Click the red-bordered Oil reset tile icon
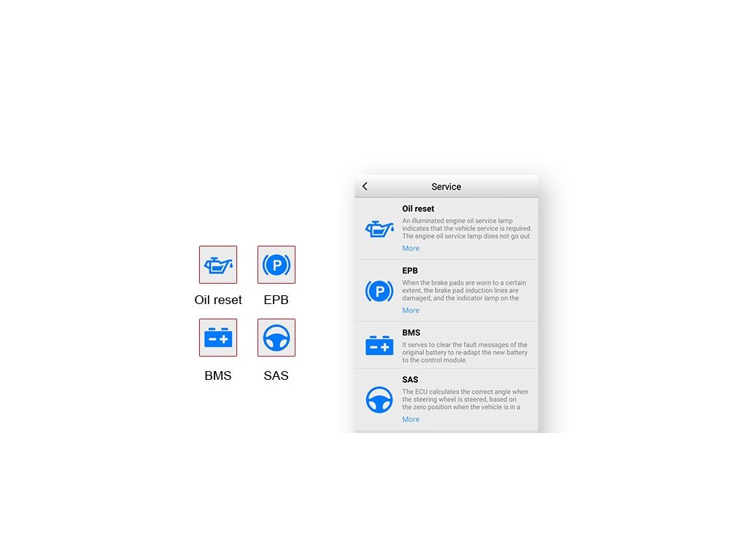 click(218, 265)
